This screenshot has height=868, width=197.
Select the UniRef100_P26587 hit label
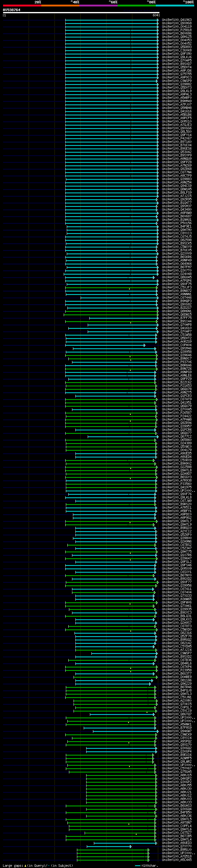pyautogui.click(x=177, y=413)
